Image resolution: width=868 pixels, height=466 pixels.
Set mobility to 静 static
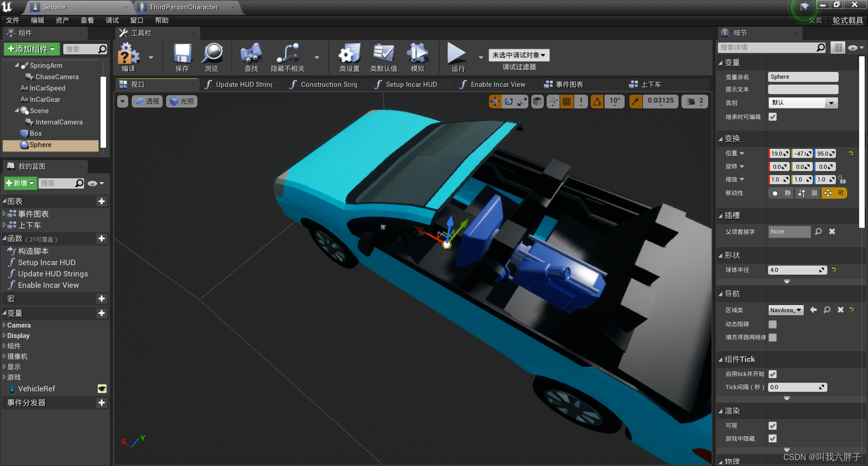[782, 193]
